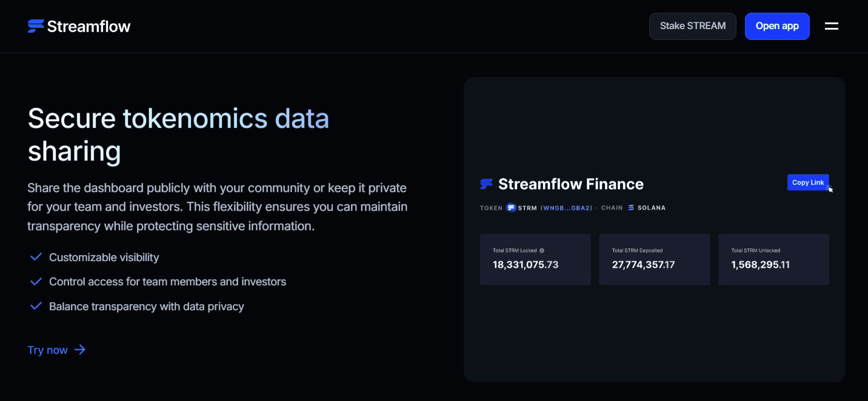Click the Customizable visibility text
Image resolution: width=868 pixels, height=401 pixels.
pyautogui.click(x=104, y=257)
